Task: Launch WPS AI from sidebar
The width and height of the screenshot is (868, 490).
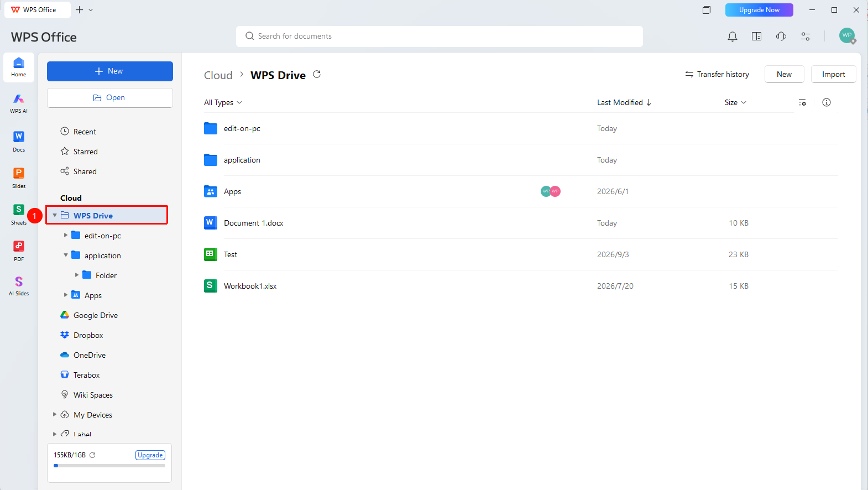Action: pos(19,103)
